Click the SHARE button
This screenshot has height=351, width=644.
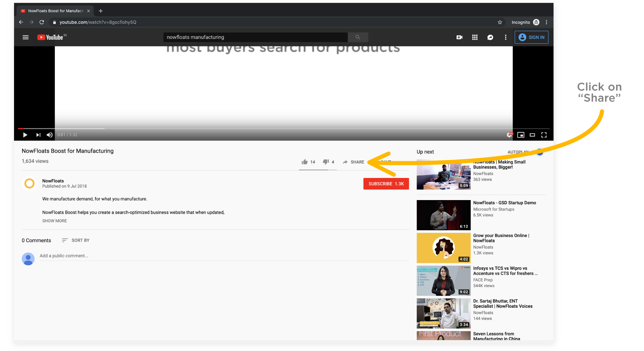(x=353, y=162)
